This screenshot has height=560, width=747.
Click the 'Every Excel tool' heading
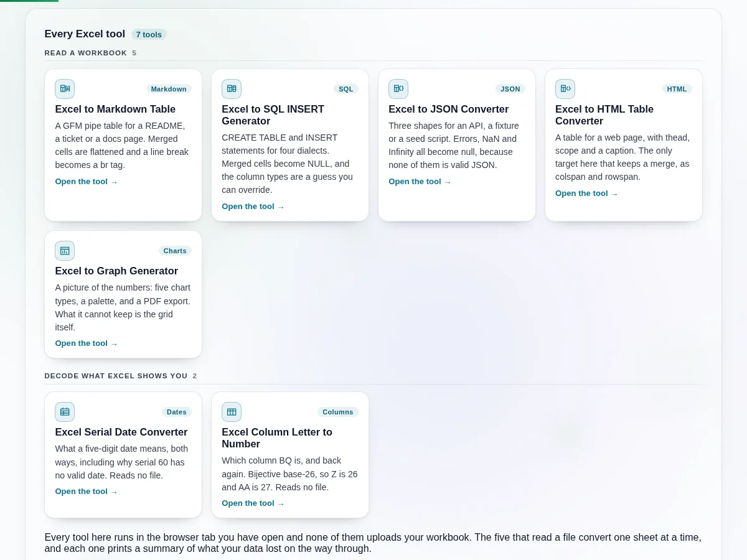pyautogui.click(x=85, y=34)
